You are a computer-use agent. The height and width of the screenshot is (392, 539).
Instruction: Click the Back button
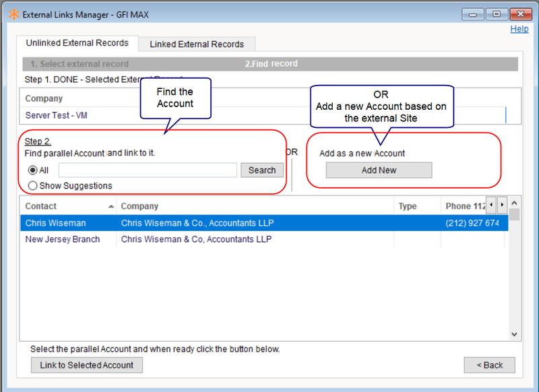[489, 365]
